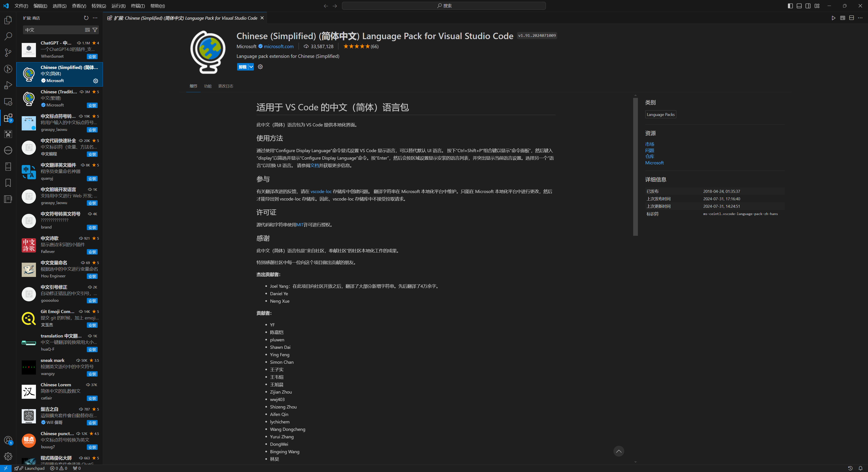Switch to the 更改日志 tab
The height and width of the screenshot is (472, 868).
tap(225, 86)
